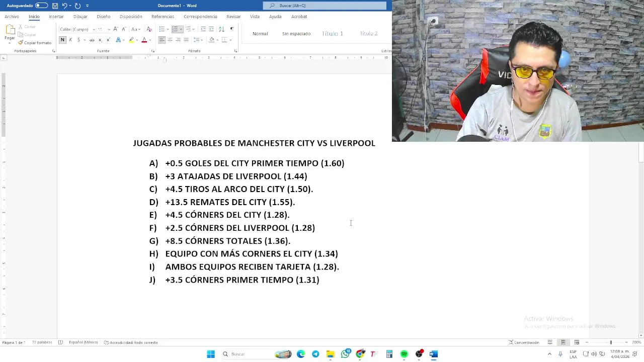Adjust zoom slider handle

[x=611, y=342]
